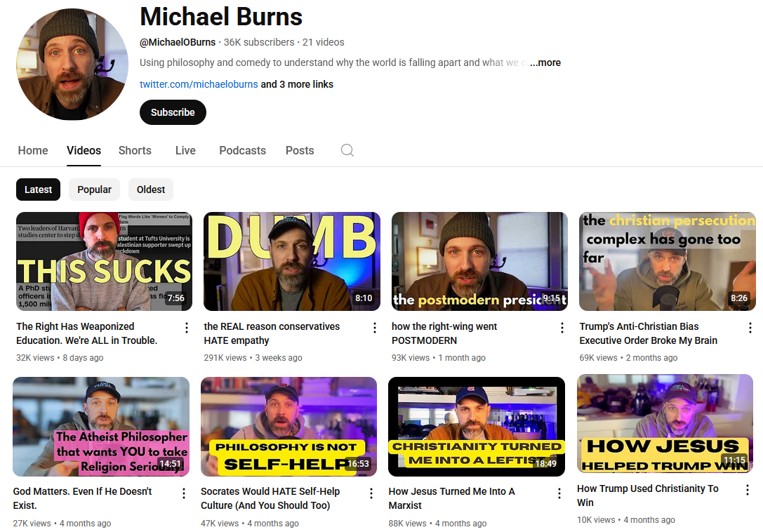Screen dimensions: 763x532
Task: Switch to the Shorts tab
Action: (x=135, y=150)
